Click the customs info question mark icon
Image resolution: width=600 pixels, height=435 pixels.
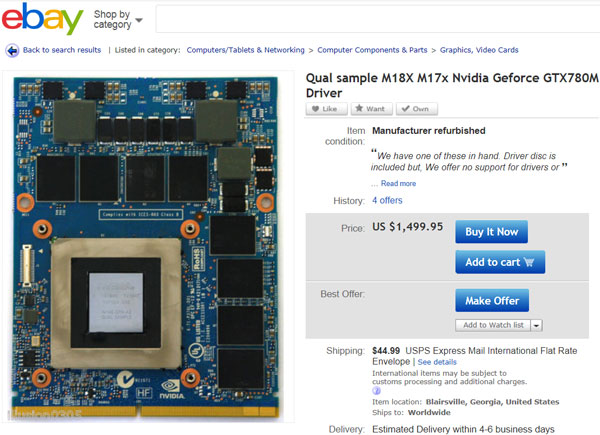pyautogui.click(x=376, y=391)
